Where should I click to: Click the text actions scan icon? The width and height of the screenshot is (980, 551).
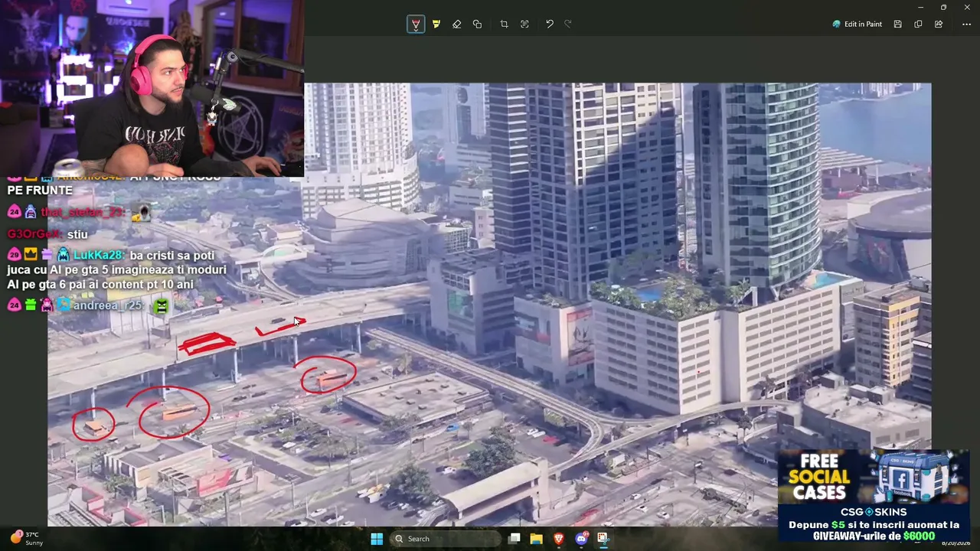(524, 24)
